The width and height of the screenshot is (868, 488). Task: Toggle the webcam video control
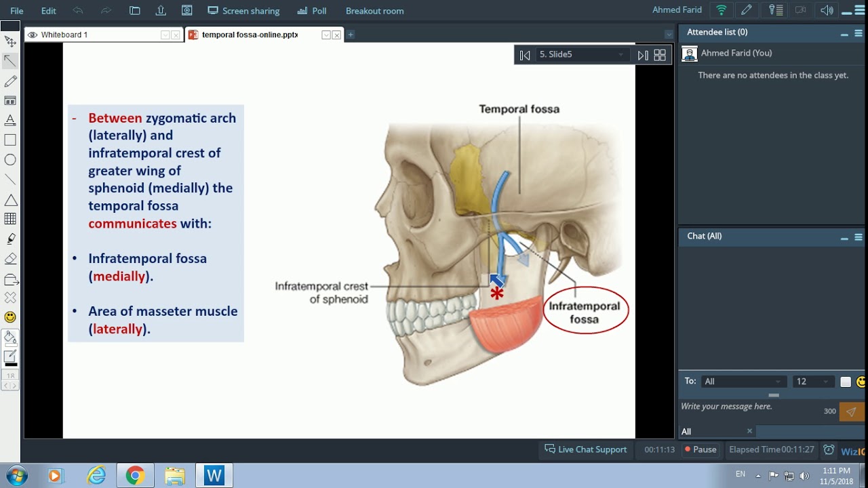800,10
